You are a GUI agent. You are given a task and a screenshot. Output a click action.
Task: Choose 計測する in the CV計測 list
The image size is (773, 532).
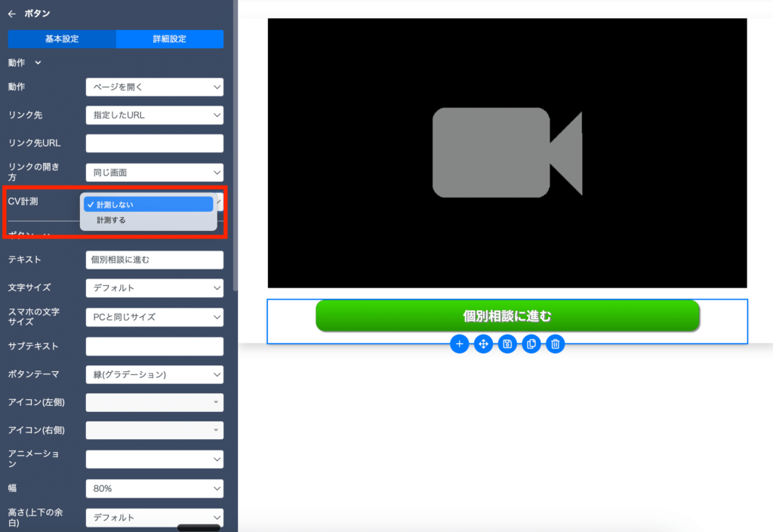point(149,220)
